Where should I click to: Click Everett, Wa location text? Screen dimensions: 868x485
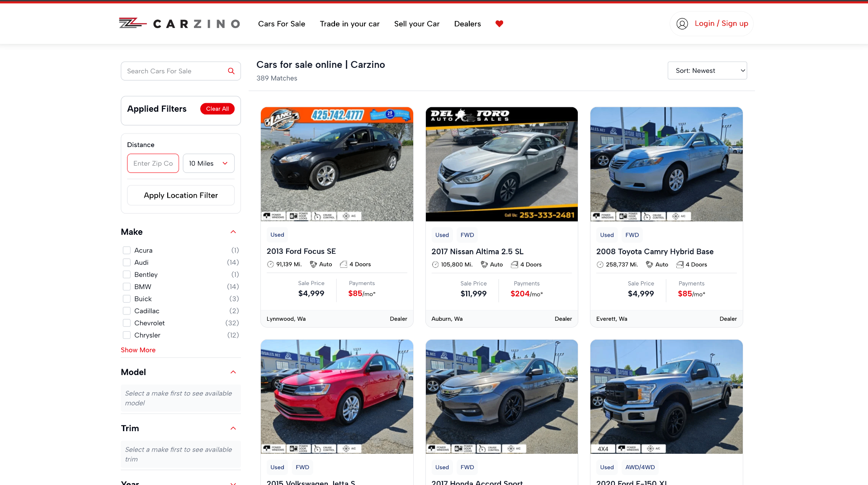(612, 319)
